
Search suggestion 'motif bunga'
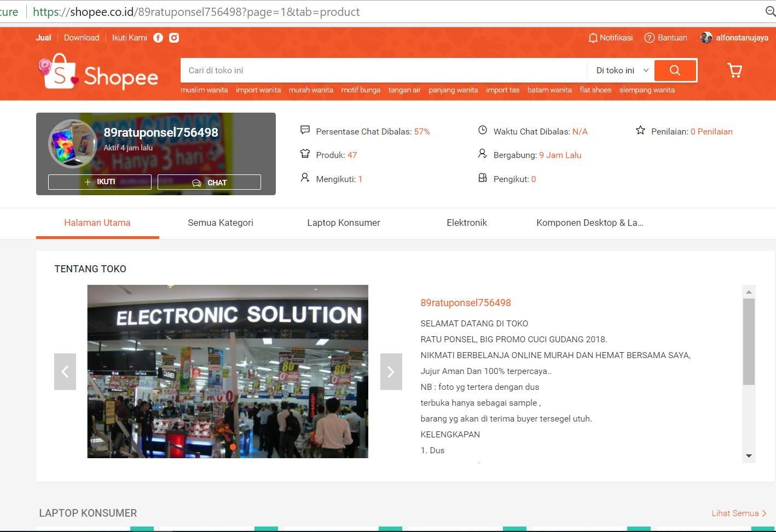[x=361, y=90]
